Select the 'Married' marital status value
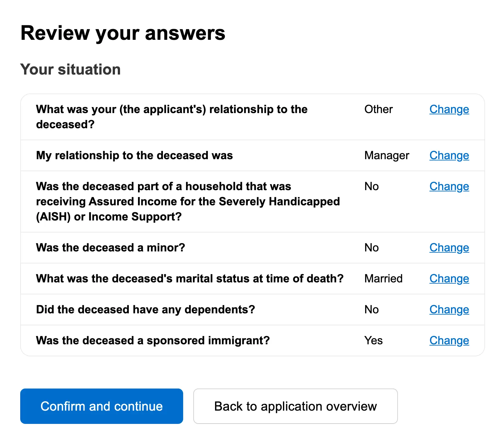Viewport: 504px width, 446px height. (383, 279)
